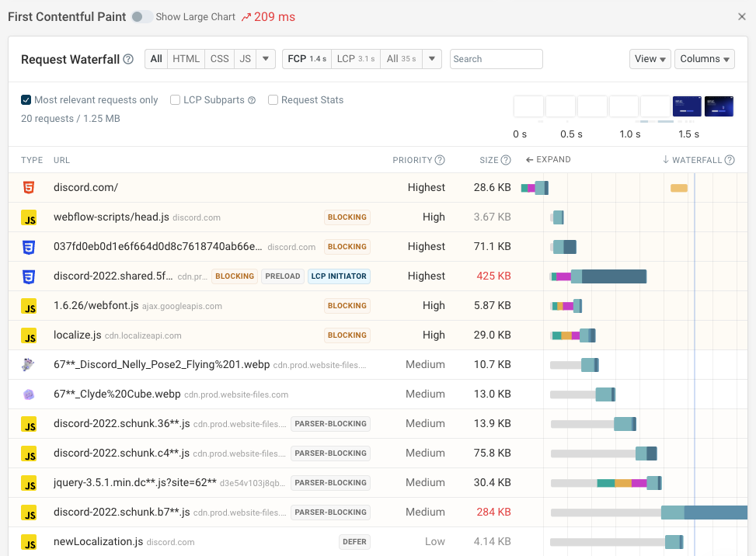
Task: Select the All 35 s milestone tab
Action: (401, 59)
